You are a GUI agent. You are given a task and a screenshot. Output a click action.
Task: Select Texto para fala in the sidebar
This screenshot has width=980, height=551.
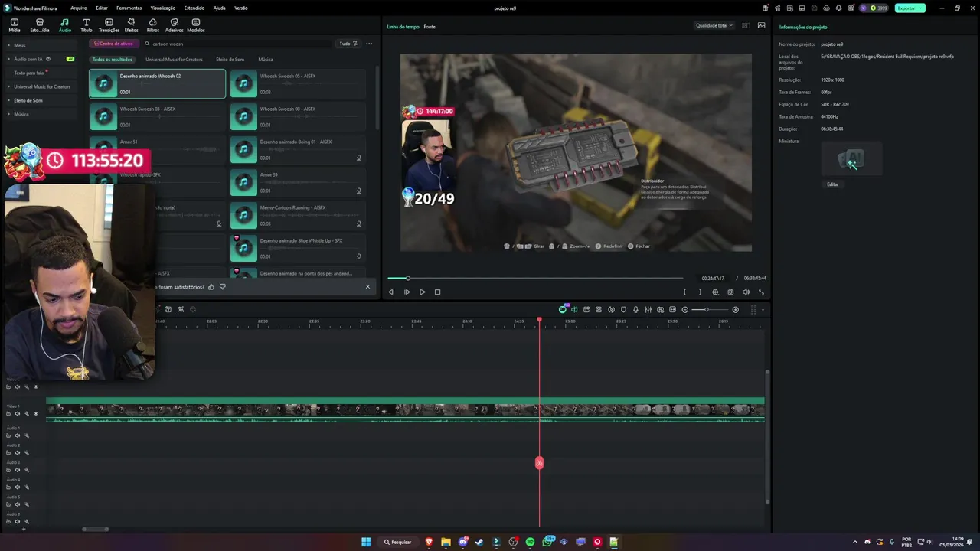coord(29,73)
